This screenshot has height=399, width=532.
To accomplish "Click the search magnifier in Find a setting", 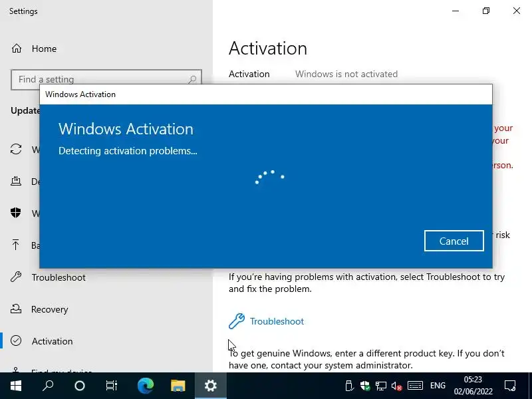I will click(192, 79).
